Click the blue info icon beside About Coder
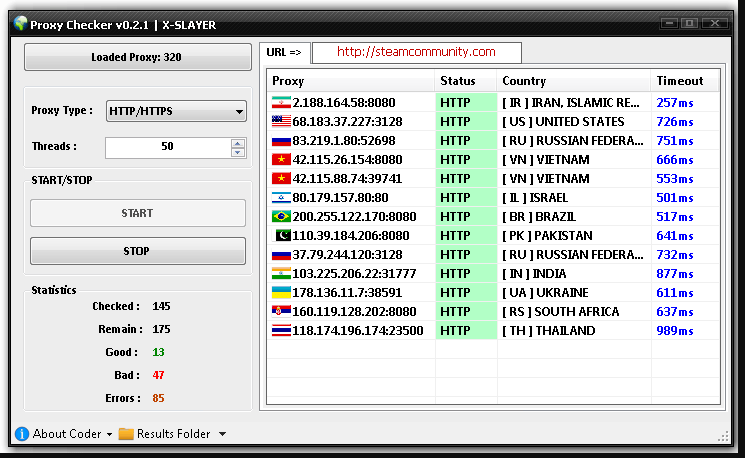This screenshot has width=745, height=458. [22, 434]
